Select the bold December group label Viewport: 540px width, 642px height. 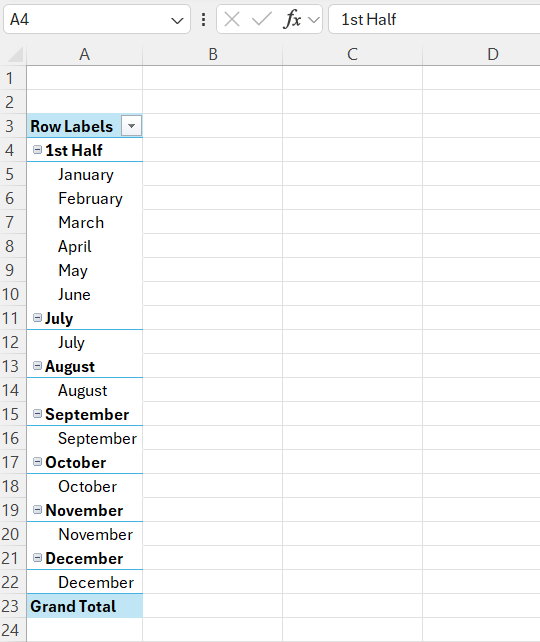pos(84,559)
